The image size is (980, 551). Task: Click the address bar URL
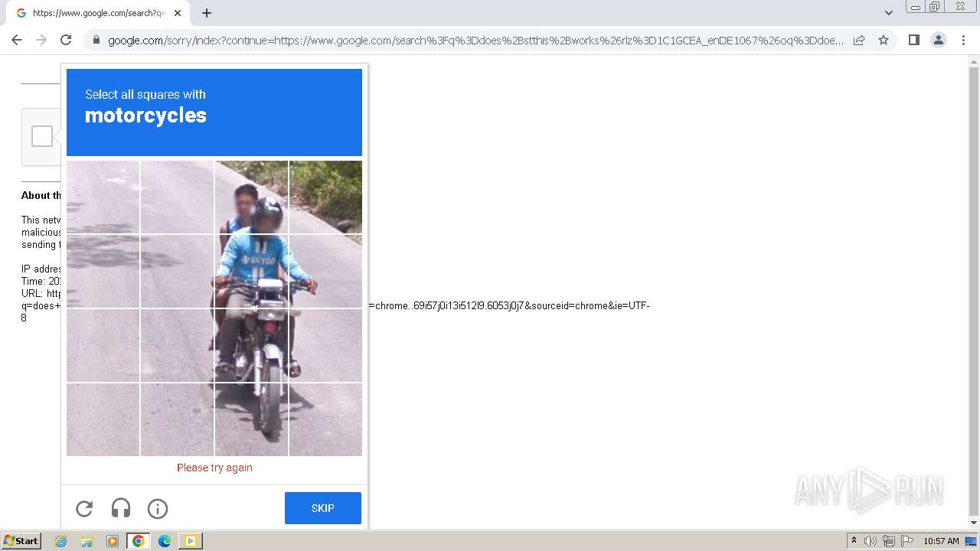pyautogui.click(x=475, y=41)
